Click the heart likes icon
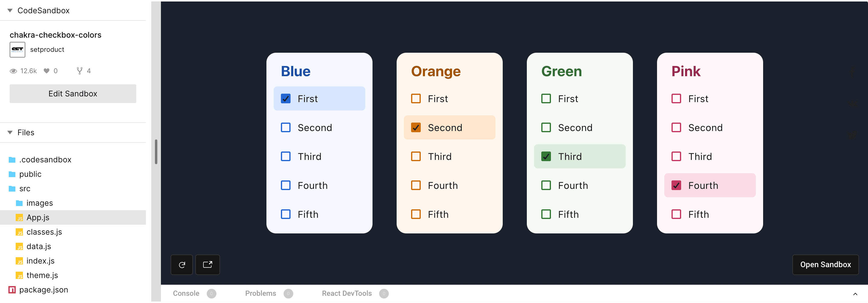Image resolution: width=868 pixels, height=303 pixels. pos(46,71)
